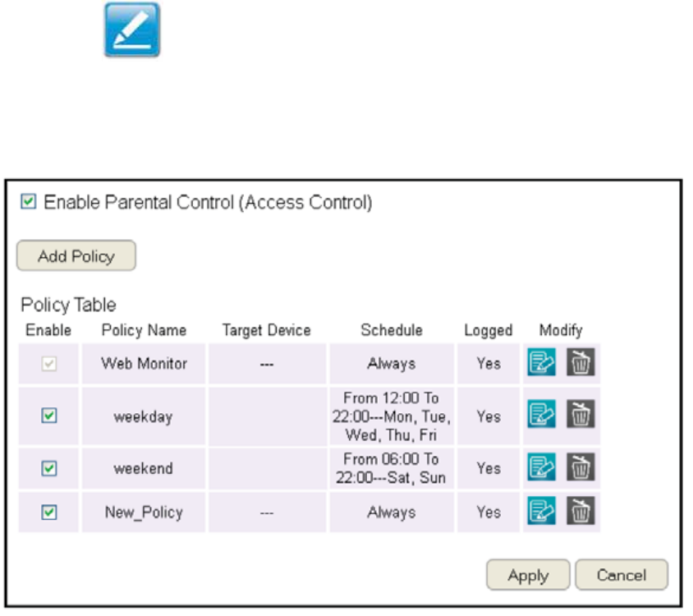This screenshot has width=693, height=616.
Task: Delete the Web Monitor policy
Action: coord(581,362)
